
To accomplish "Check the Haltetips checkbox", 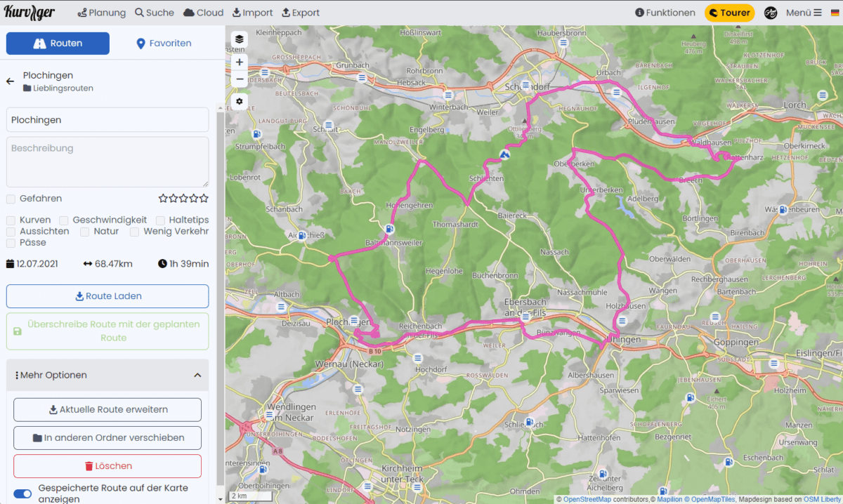I will pos(160,220).
